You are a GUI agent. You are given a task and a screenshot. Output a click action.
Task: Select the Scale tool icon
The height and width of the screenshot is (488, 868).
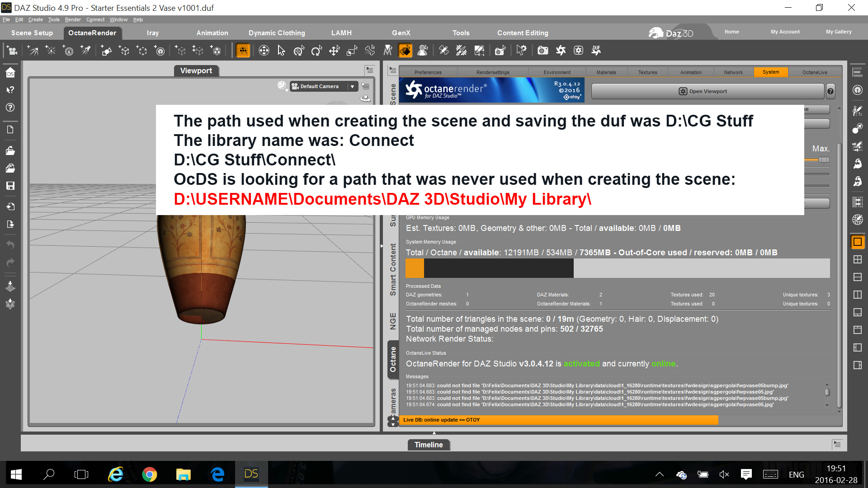point(352,51)
